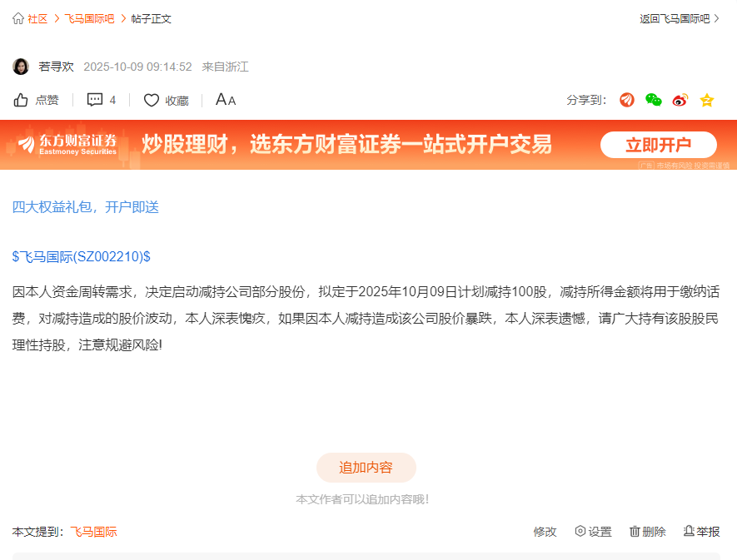Open author name 若寻欢
737x560 pixels.
56,67
